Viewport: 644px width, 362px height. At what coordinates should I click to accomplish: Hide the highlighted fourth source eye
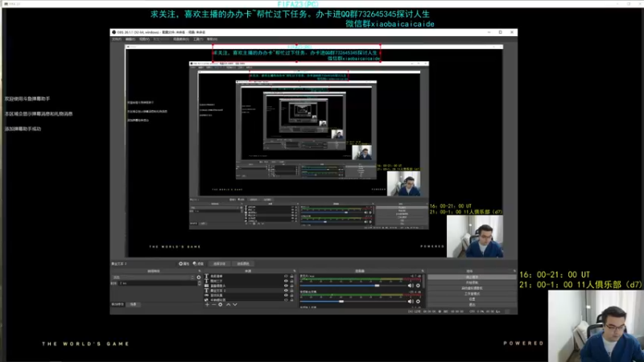pos(286,290)
